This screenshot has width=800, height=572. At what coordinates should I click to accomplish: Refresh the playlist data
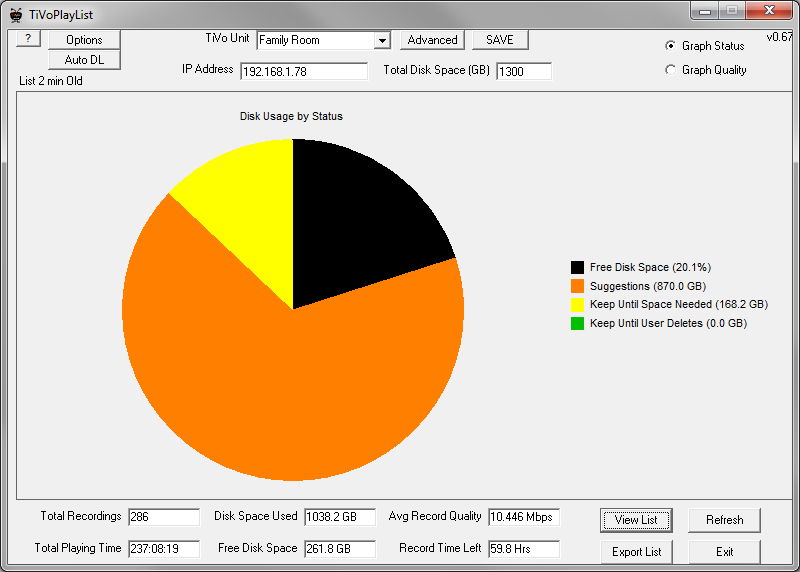pos(724,520)
